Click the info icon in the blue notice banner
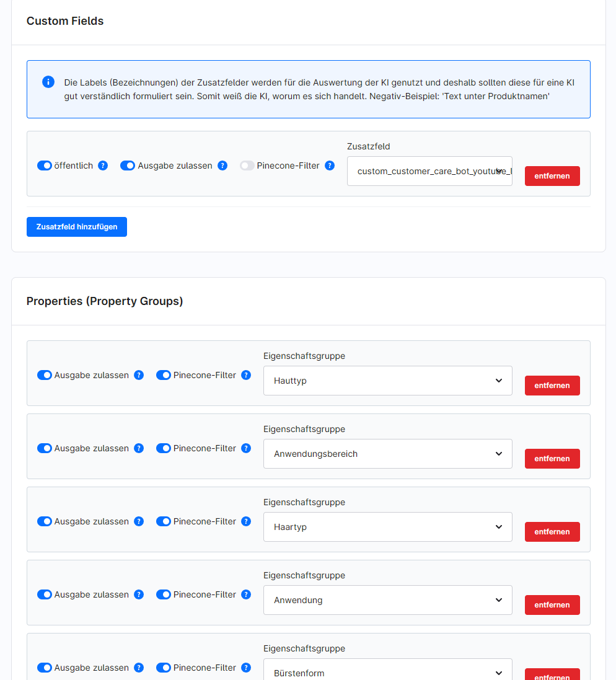This screenshot has width=616, height=680. click(x=48, y=82)
